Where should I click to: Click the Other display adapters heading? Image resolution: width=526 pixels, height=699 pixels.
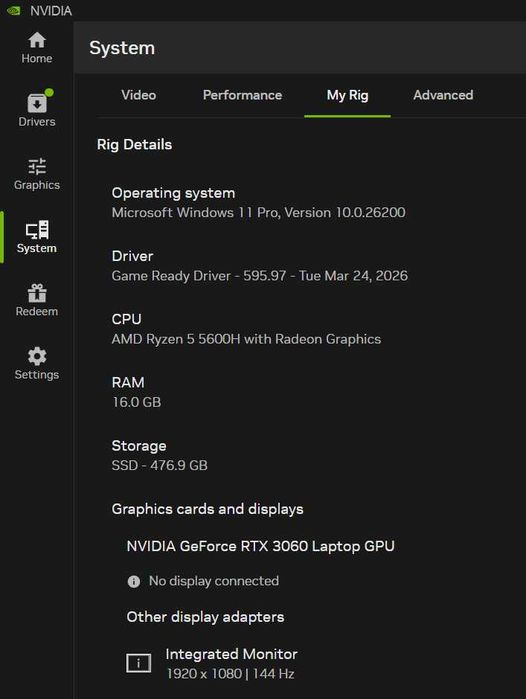click(205, 617)
